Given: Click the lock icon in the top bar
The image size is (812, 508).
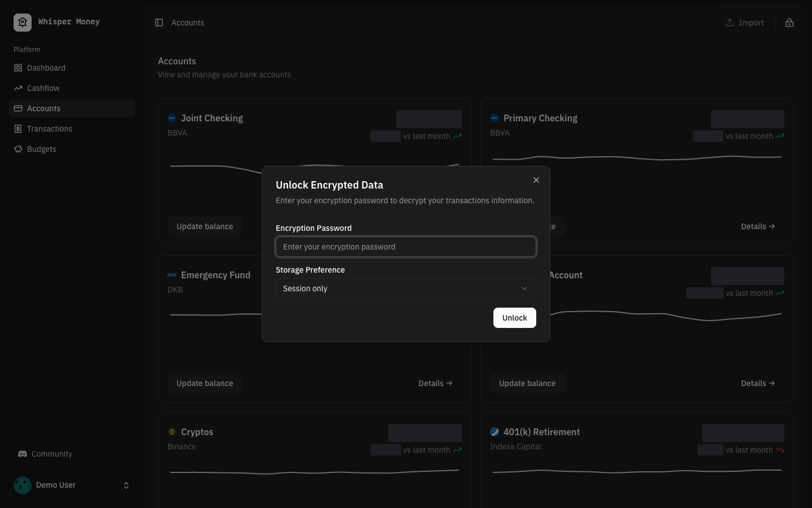Looking at the screenshot, I should (x=789, y=23).
